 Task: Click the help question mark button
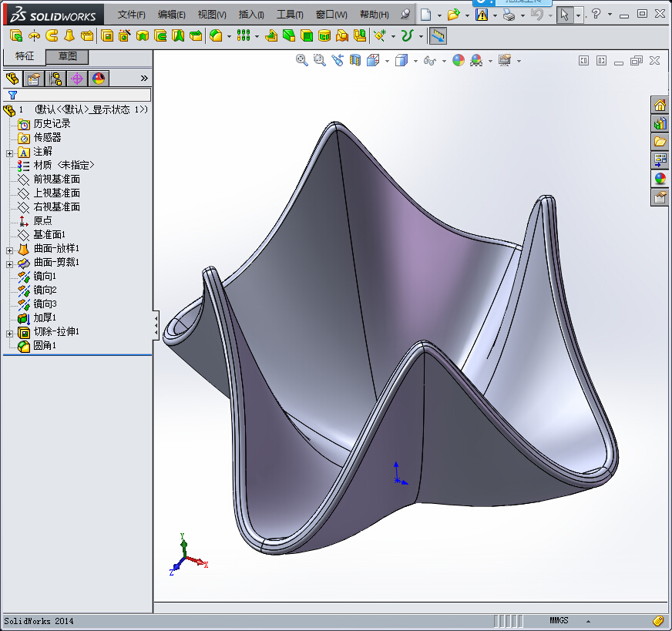(596, 14)
